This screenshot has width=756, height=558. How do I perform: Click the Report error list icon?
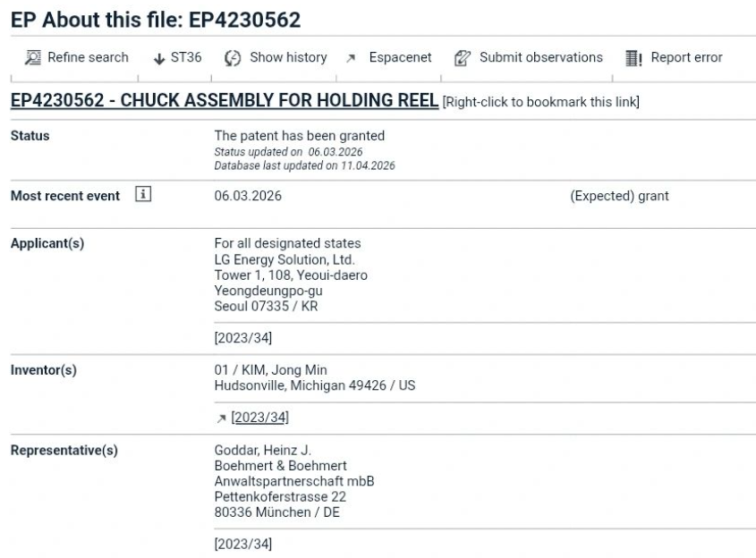point(633,58)
